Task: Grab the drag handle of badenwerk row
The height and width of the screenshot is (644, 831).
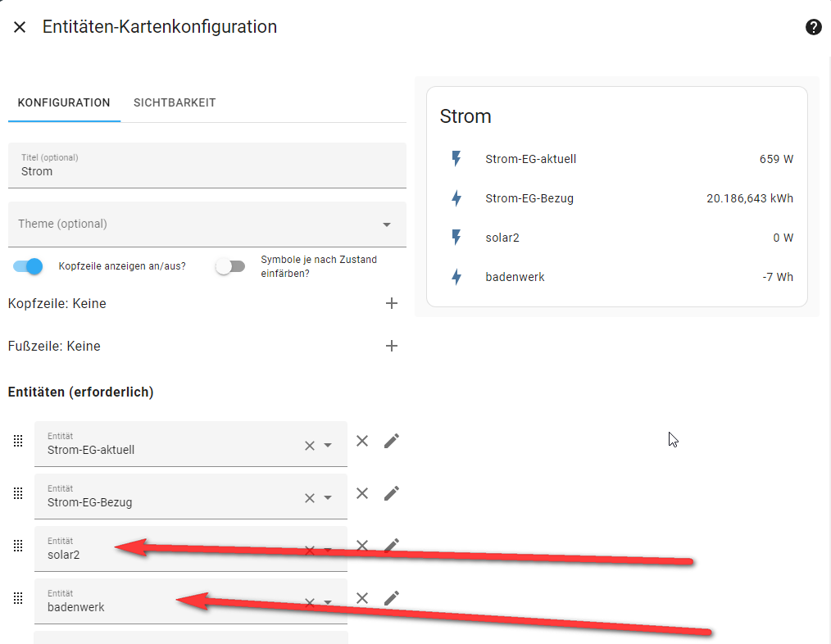Action: [18, 598]
